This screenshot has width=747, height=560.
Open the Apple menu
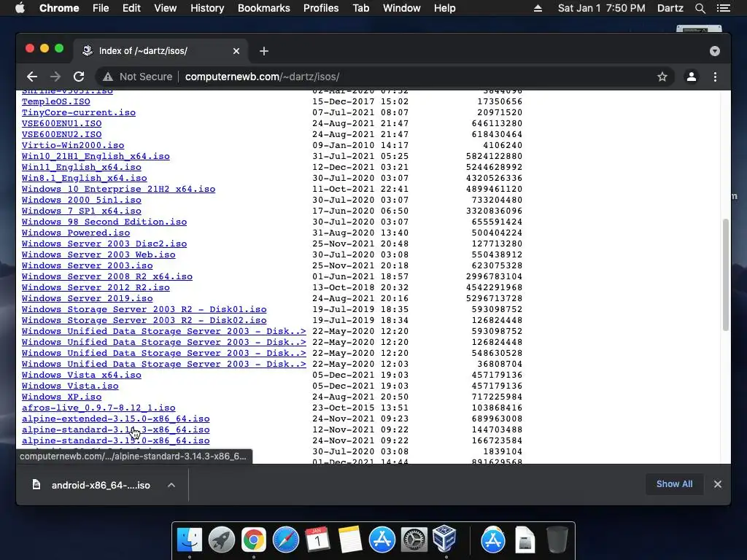[20, 8]
